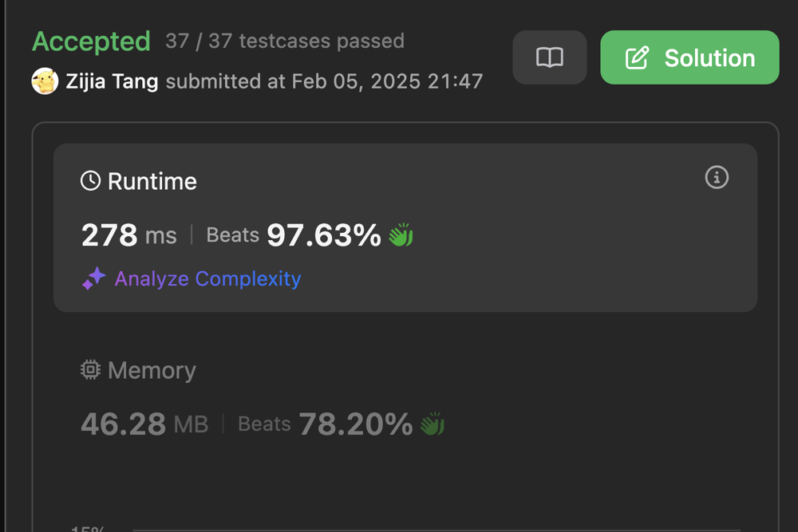The height and width of the screenshot is (532, 798).
Task: Click the 37 / 37 testcases passed text
Action: point(285,41)
